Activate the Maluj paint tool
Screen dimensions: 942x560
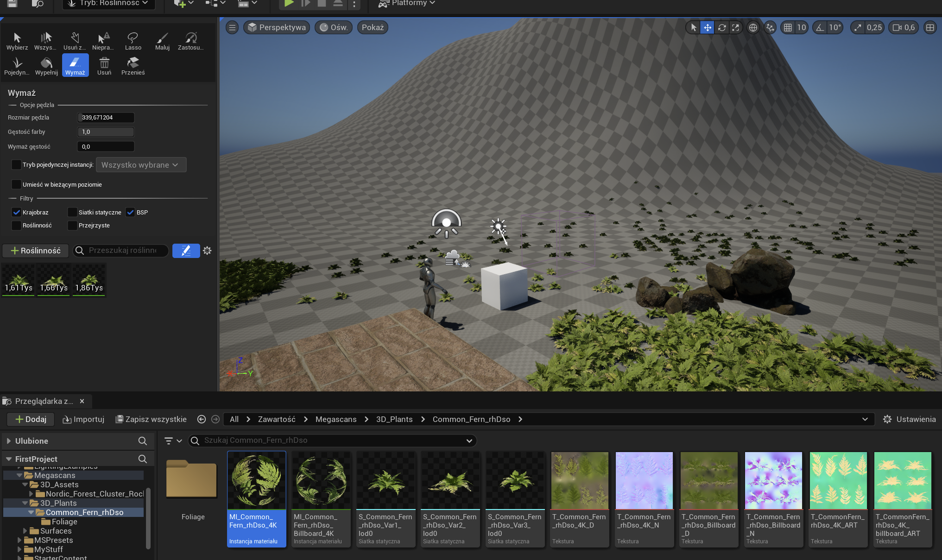[x=162, y=41]
